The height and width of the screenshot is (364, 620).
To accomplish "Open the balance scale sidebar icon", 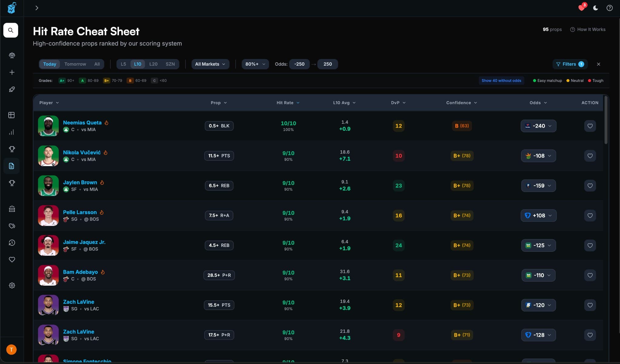I will [x=12, y=55].
